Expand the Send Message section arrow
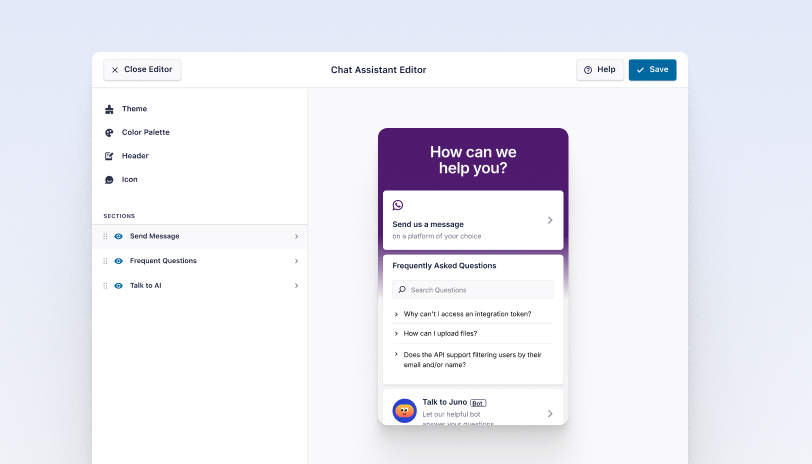The image size is (812, 464). [296, 237]
